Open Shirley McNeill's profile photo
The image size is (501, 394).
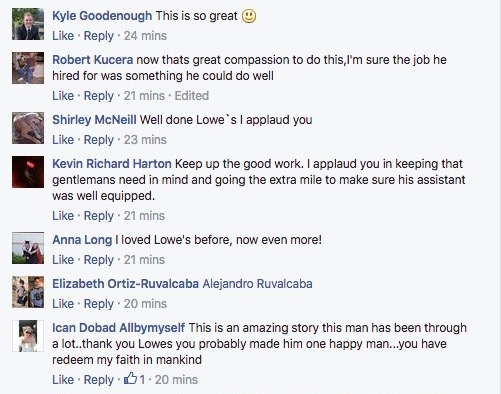28,128
